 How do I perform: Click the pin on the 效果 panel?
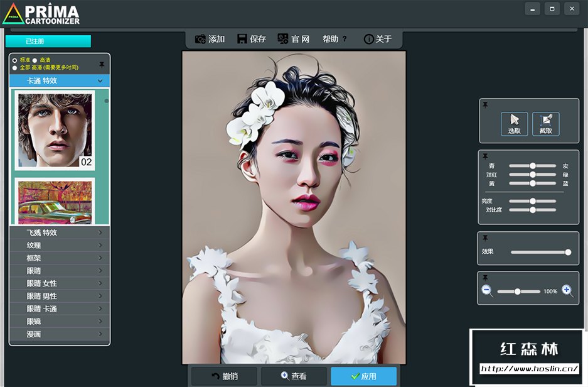[485, 238]
